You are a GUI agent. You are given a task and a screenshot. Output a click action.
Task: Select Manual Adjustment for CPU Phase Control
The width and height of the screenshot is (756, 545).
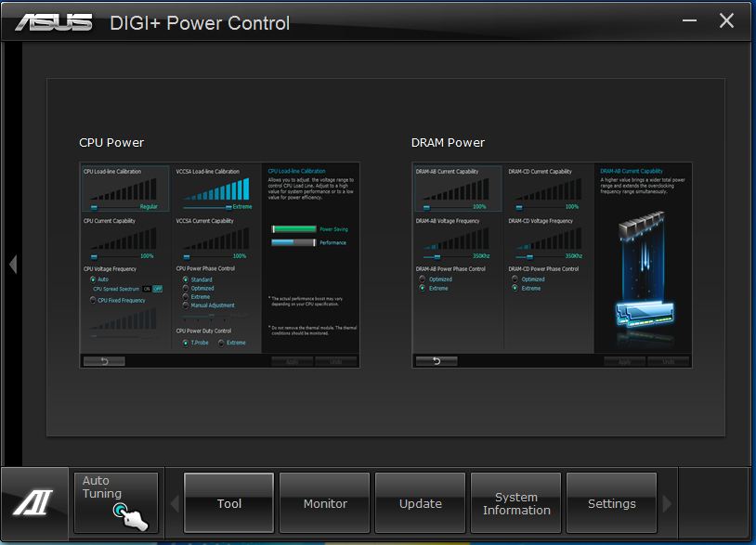[x=186, y=305]
